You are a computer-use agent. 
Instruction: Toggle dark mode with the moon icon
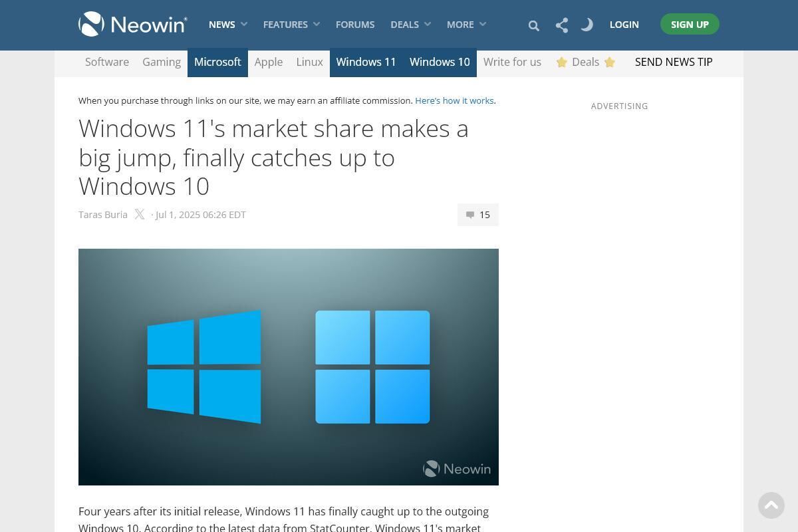click(x=587, y=25)
